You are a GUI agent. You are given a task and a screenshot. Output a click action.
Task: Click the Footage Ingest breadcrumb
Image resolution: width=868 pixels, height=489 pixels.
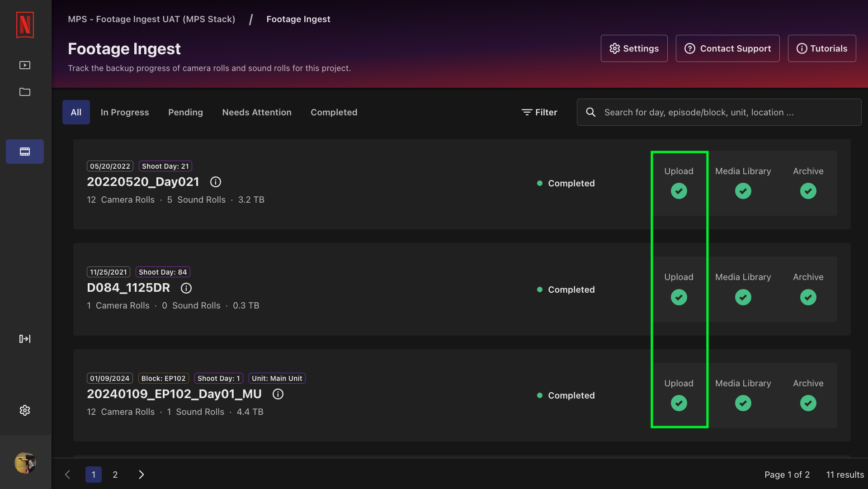(x=298, y=19)
